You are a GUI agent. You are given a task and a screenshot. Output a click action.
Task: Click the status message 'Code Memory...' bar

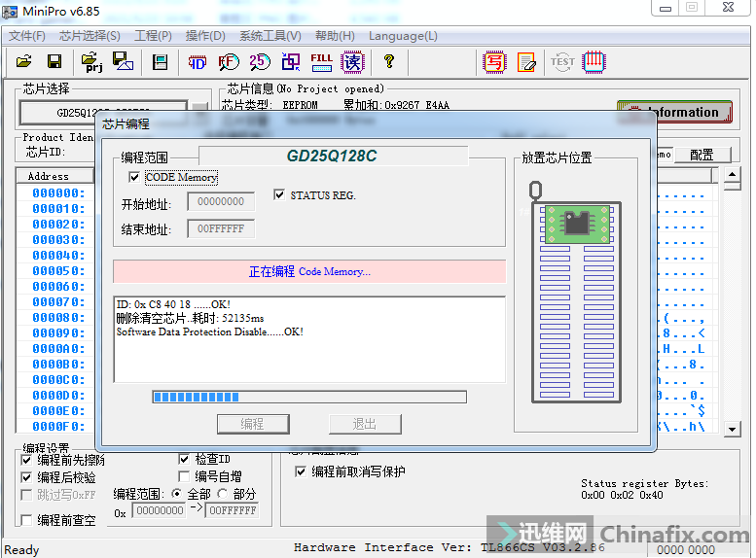309,272
